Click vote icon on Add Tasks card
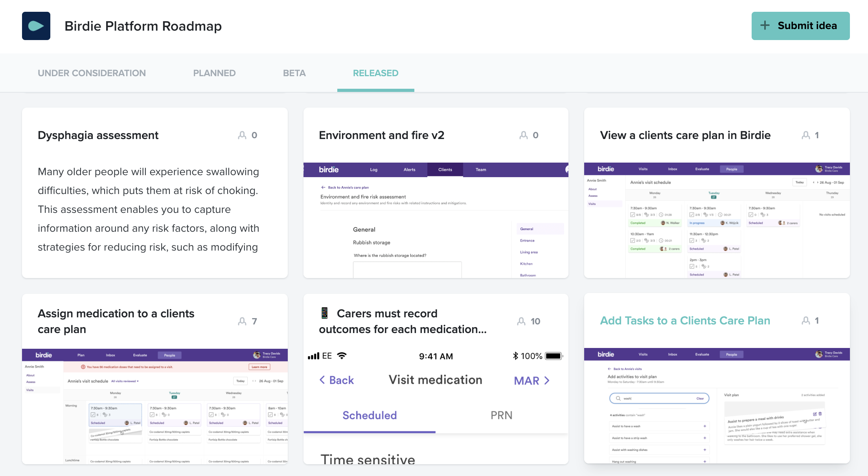 (806, 320)
